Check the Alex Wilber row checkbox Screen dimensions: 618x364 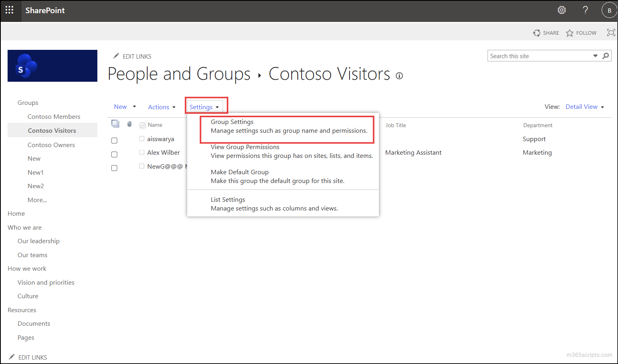[x=114, y=154]
